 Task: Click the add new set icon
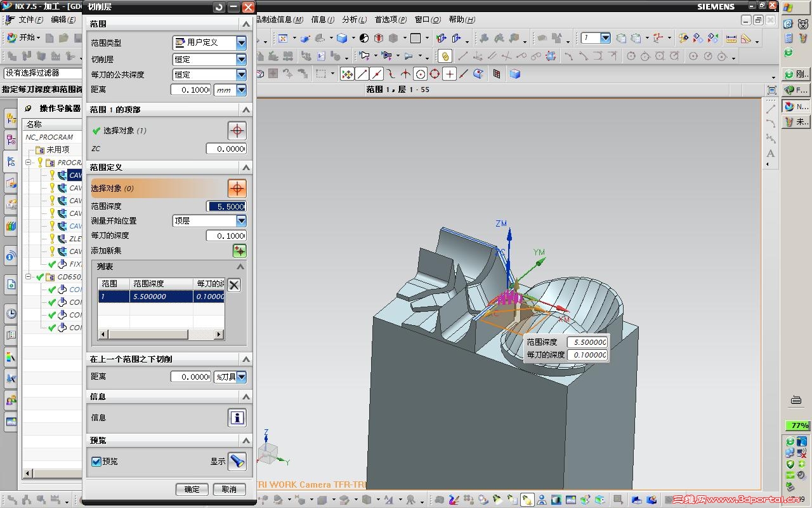tap(239, 251)
